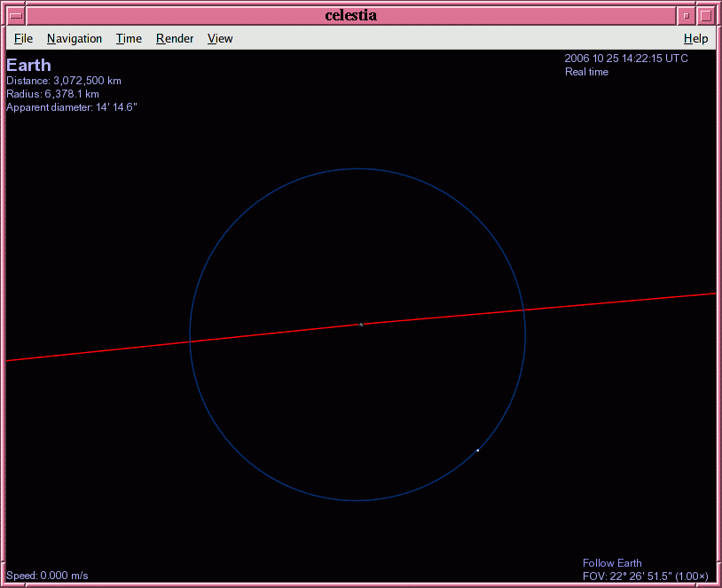The image size is (722, 588).
Task: Click the Distance readout text
Action: click(64, 81)
